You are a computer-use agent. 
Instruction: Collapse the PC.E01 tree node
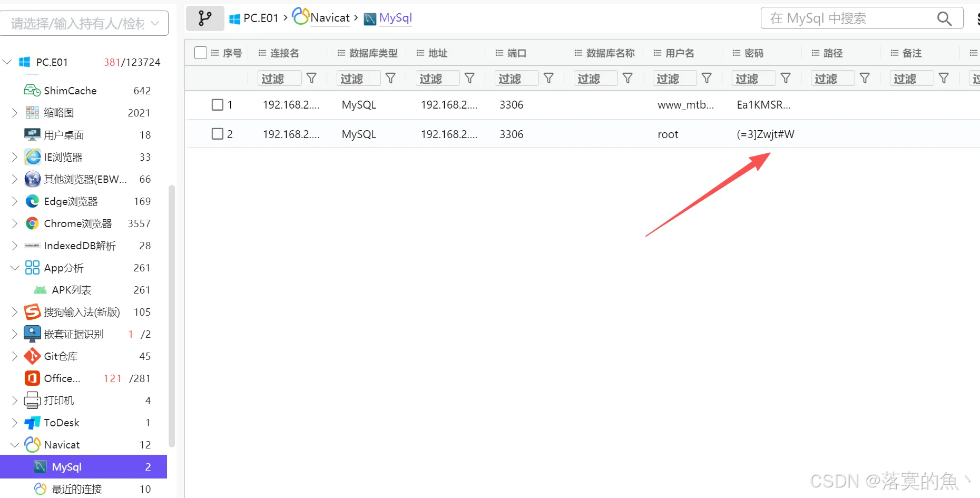pos(7,62)
